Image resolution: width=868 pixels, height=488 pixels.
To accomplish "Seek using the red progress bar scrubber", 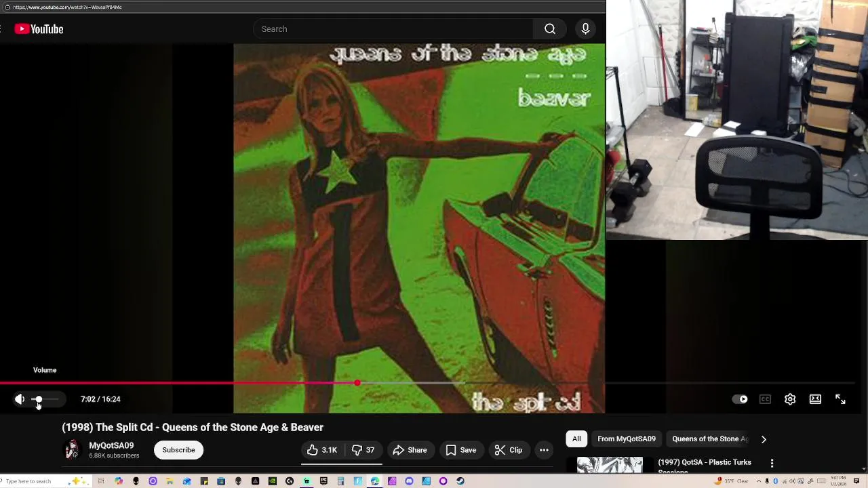I will pos(357,384).
